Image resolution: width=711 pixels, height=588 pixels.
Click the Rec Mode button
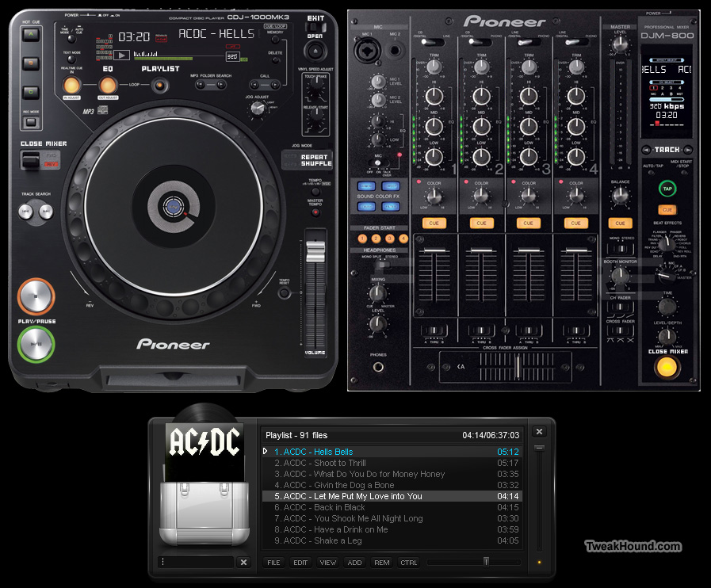(31, 121)
